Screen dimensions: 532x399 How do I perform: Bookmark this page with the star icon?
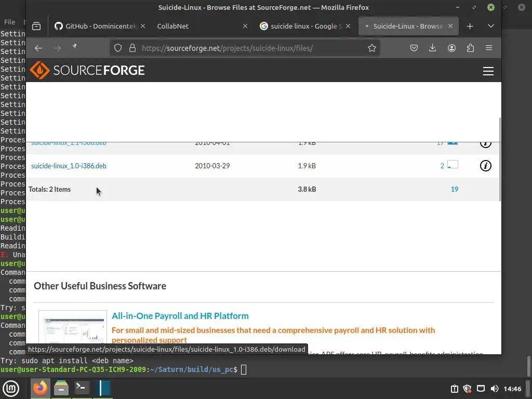[x=372, y=48]
